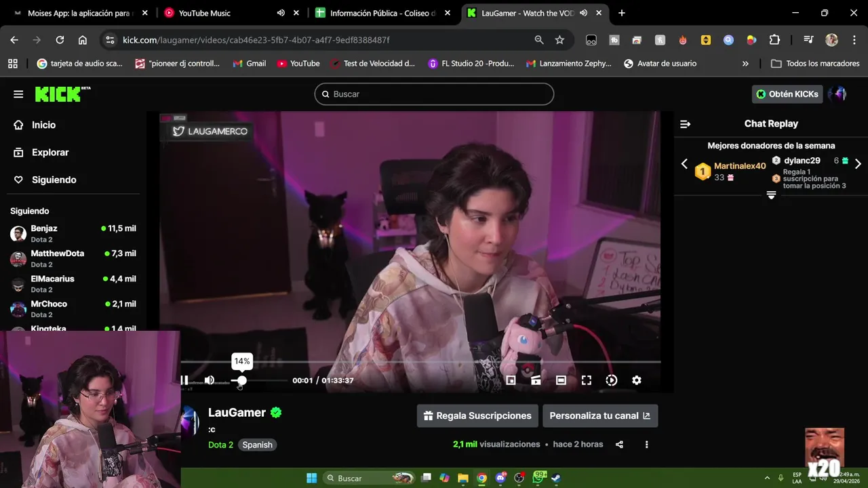
Task: Share this VOD
Action: point(619,445)
